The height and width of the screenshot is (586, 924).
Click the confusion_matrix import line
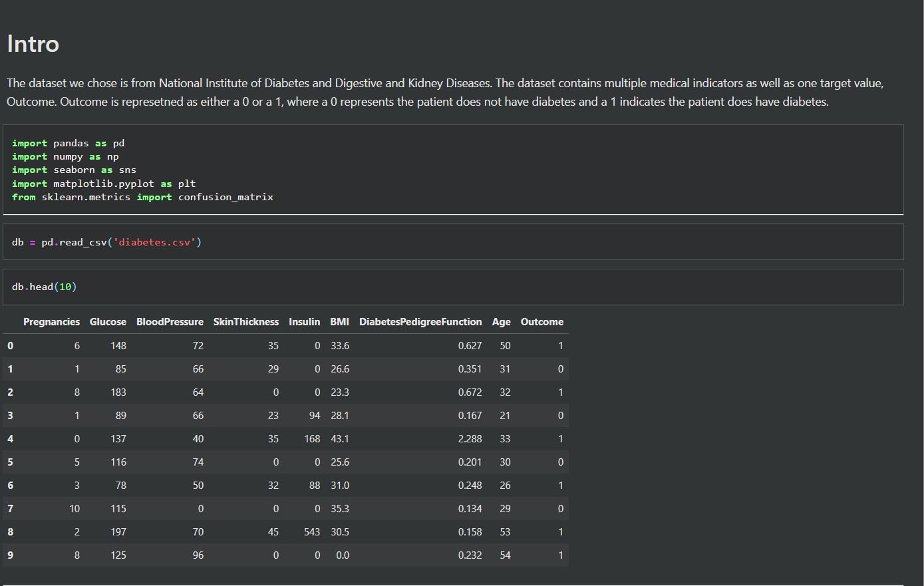pyautogui.click(x=142, y=197)
